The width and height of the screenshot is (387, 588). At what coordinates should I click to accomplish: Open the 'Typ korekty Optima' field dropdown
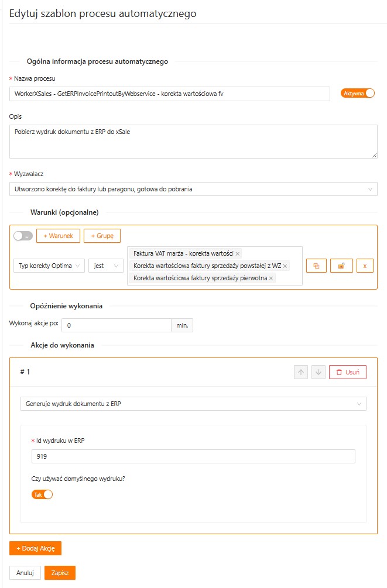click(x=49, y=266)
